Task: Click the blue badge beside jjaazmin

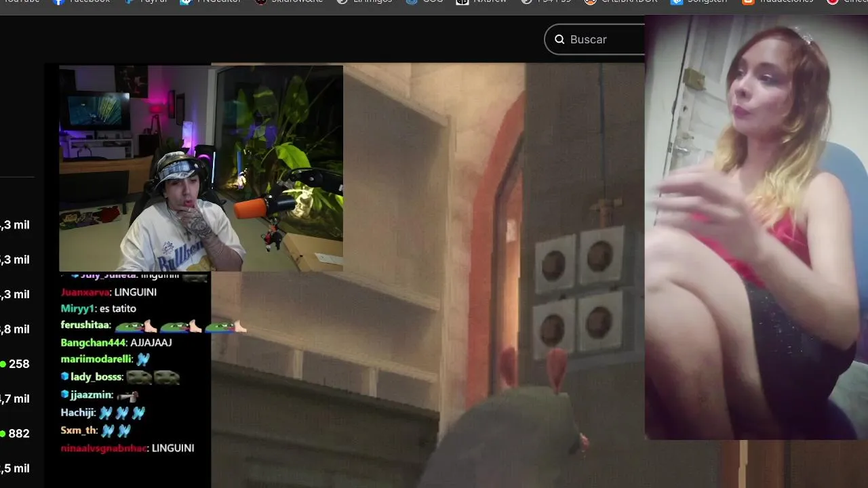Action: (64, 394)
